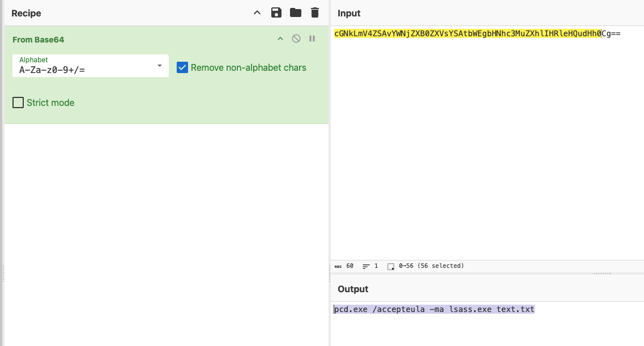Disable the From Base64 operation
644x346 pixels.
pos(296,39)
